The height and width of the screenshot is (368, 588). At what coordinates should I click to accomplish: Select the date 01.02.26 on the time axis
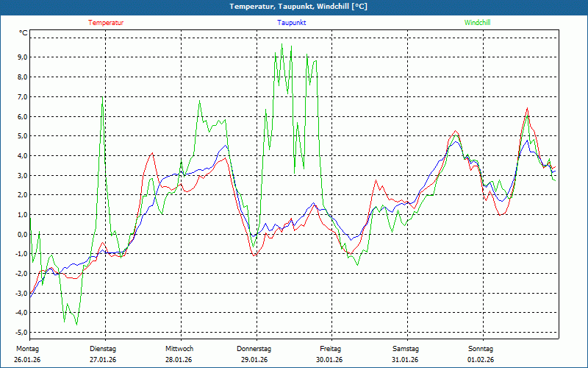coord(481,360)
